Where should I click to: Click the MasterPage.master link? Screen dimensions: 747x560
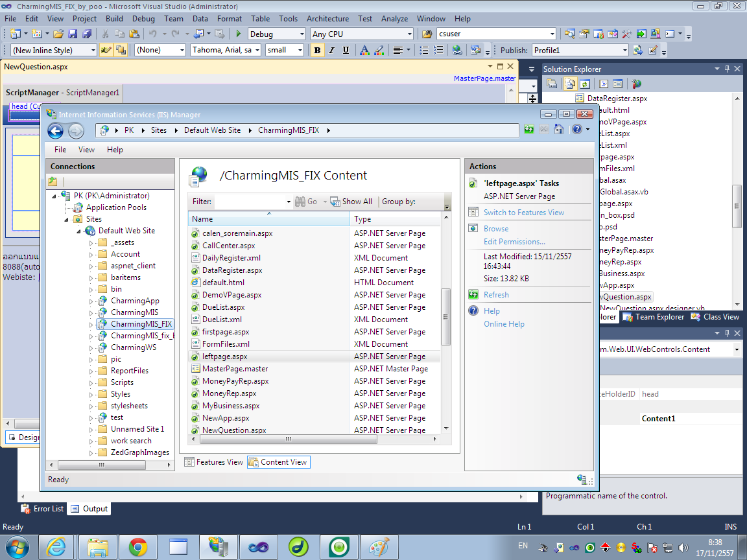pyautogui.click(x=484, y=78)
